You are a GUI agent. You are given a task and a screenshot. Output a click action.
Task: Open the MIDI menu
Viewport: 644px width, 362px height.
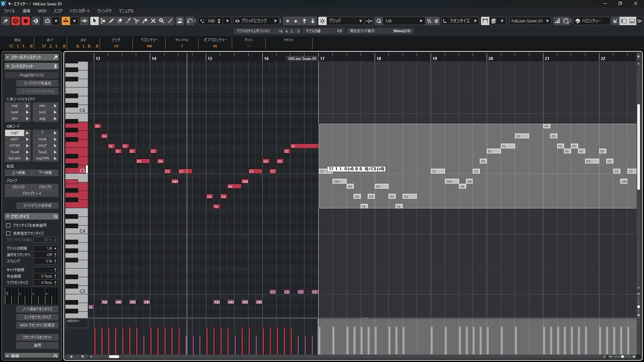(42, 11)
